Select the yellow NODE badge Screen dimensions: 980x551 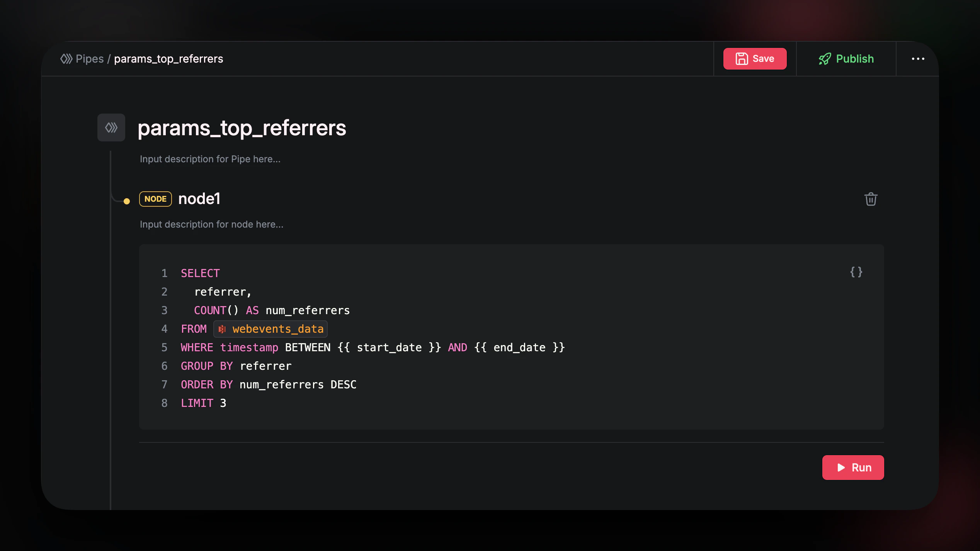coord(155,199)
